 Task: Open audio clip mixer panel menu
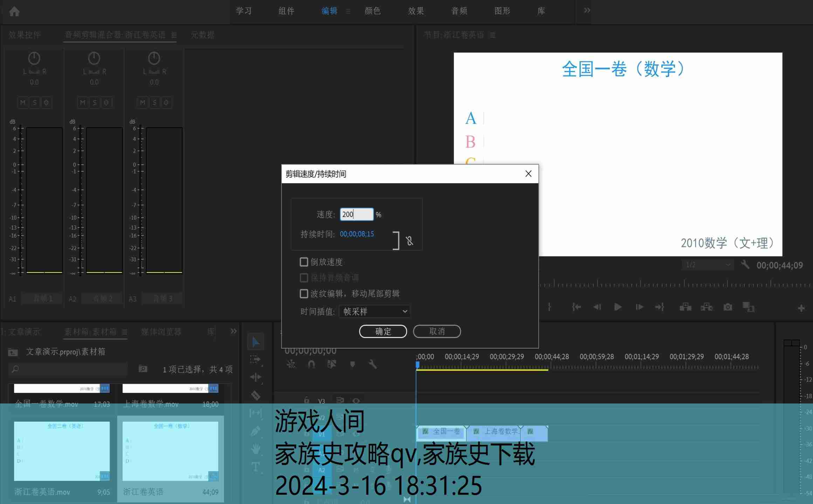coord(174,35)
